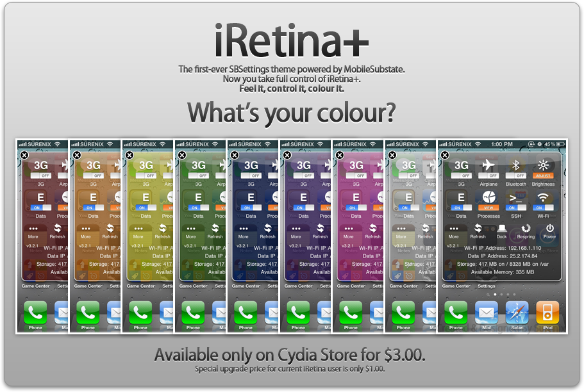Click the 'iRetina+' title
The width and height of the screenshot is (584, 392).
click(292, 40)
